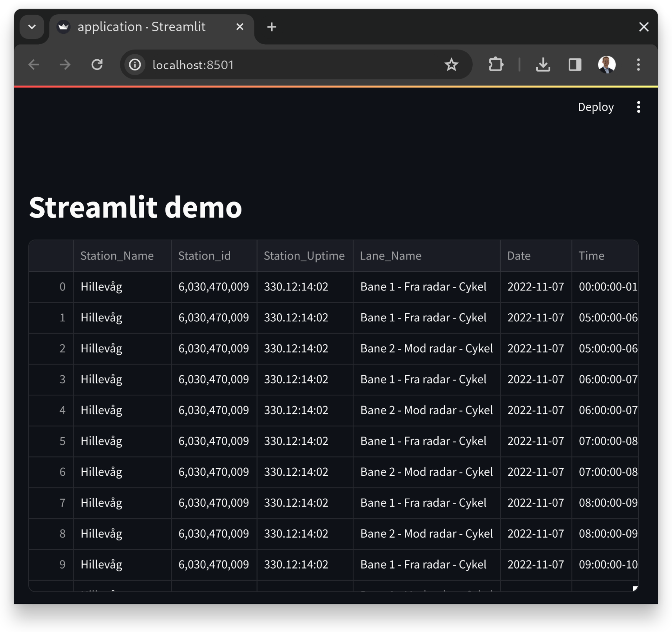This screenshot has height=632, width=672.
Task: Open the Chrome three-dot menu
Action: pyautogui.click(x=638, y=65)
